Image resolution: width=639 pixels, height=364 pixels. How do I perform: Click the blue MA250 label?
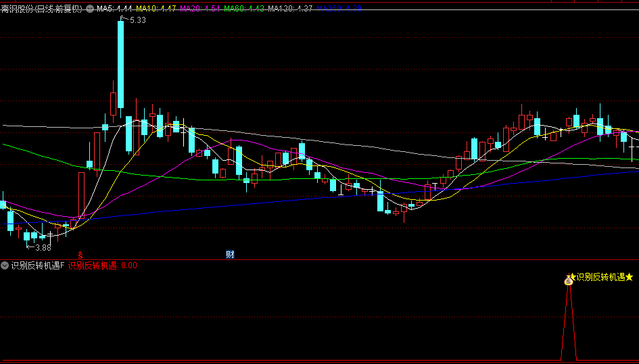[x=339, y=9]
